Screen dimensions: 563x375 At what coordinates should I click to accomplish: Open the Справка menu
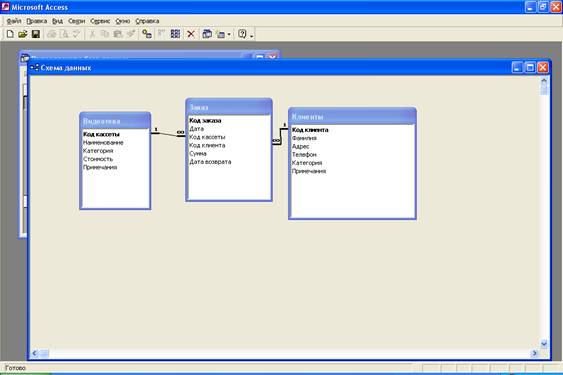point(147,21)
